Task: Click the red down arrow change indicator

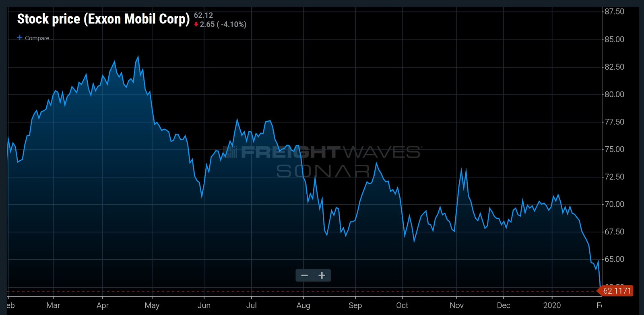Action: pyautogui.click(x=196, y=25)
